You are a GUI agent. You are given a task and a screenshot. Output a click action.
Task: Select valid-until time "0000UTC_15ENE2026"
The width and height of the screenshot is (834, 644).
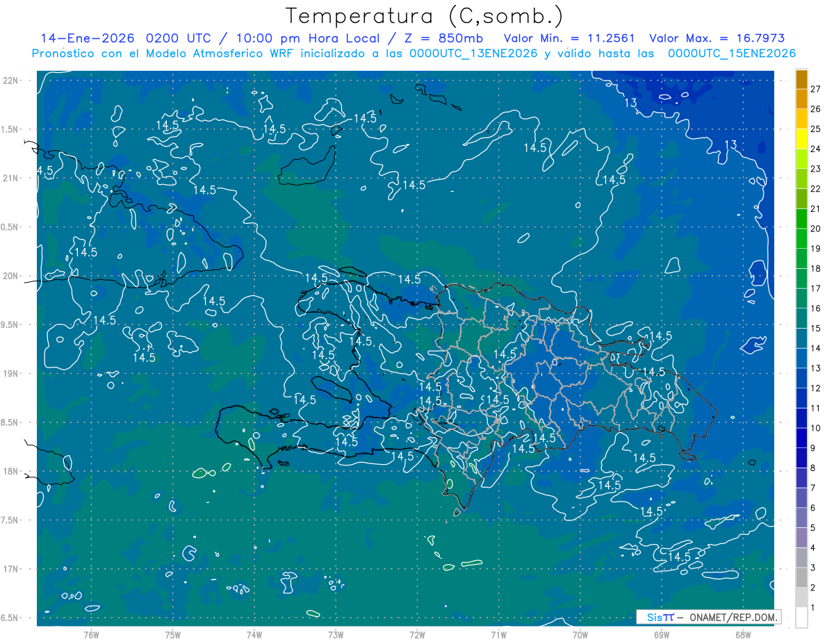pos(732,53)
